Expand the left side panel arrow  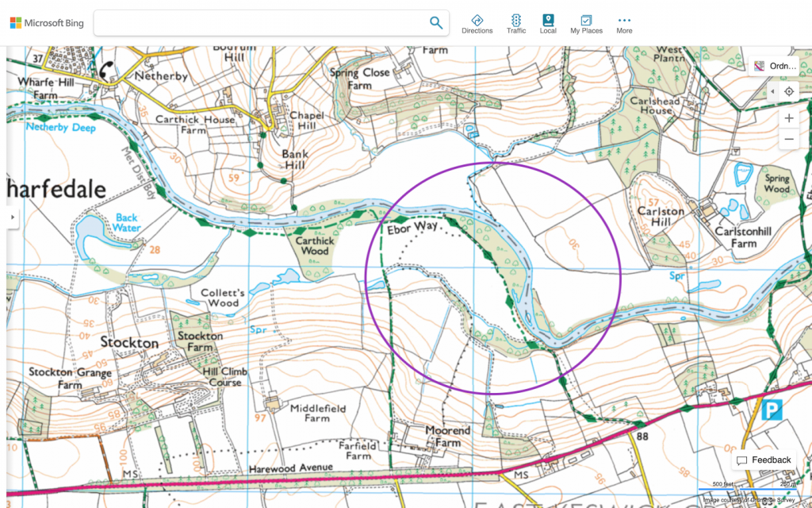click(13, 217)
